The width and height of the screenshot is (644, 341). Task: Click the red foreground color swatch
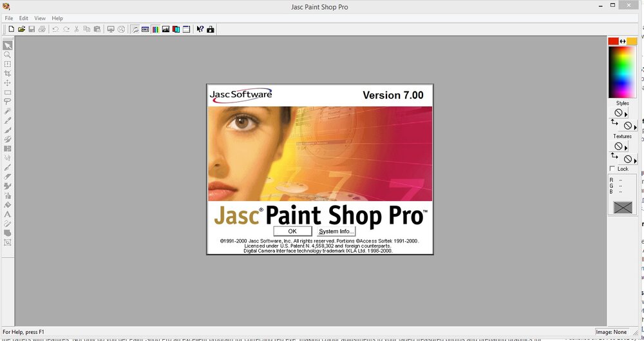[x=613, y=41]
